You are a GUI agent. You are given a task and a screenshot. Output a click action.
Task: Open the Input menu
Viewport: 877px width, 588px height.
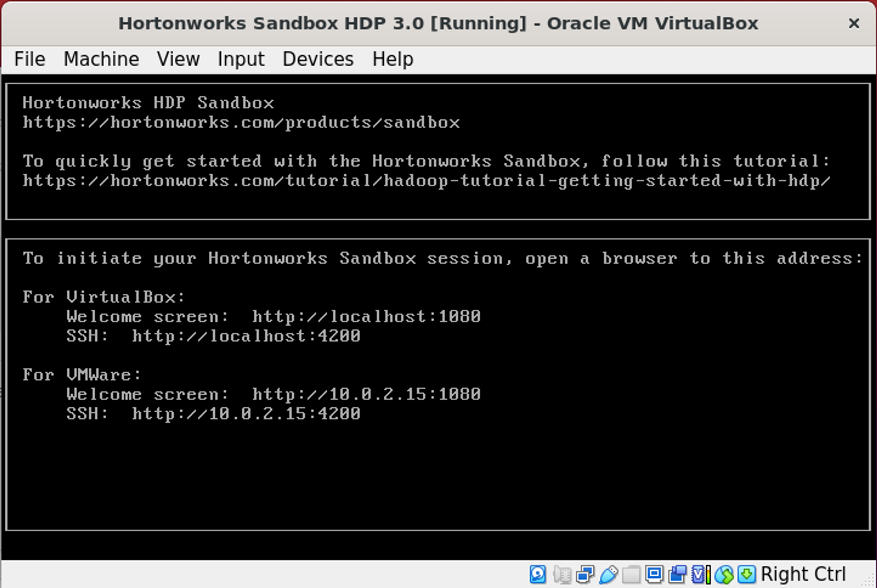241,59
